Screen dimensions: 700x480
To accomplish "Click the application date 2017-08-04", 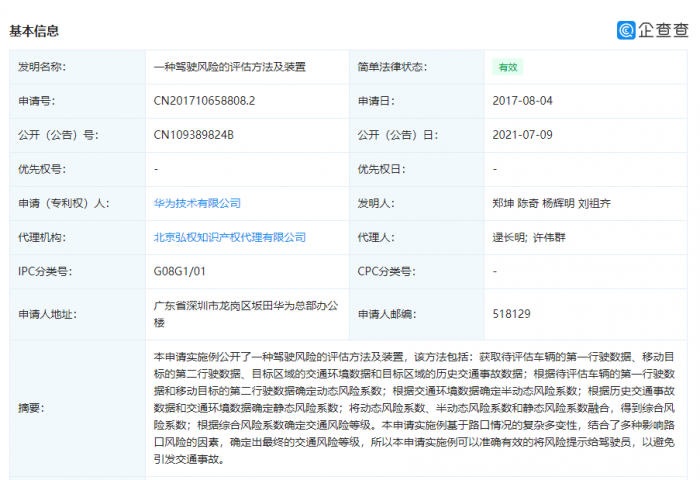I will coord(521,101).
